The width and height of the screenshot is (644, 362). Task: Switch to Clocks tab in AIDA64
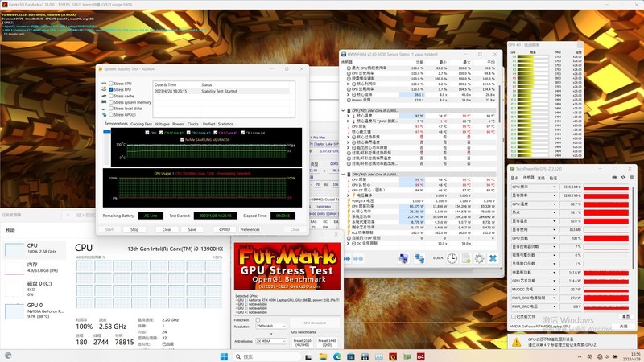pos(193,124)
